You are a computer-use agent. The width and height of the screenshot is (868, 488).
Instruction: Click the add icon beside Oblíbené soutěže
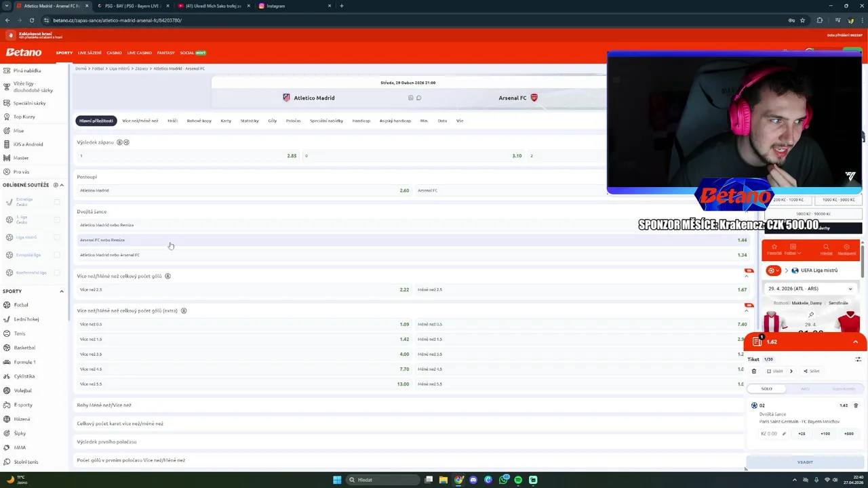point(56,185)
